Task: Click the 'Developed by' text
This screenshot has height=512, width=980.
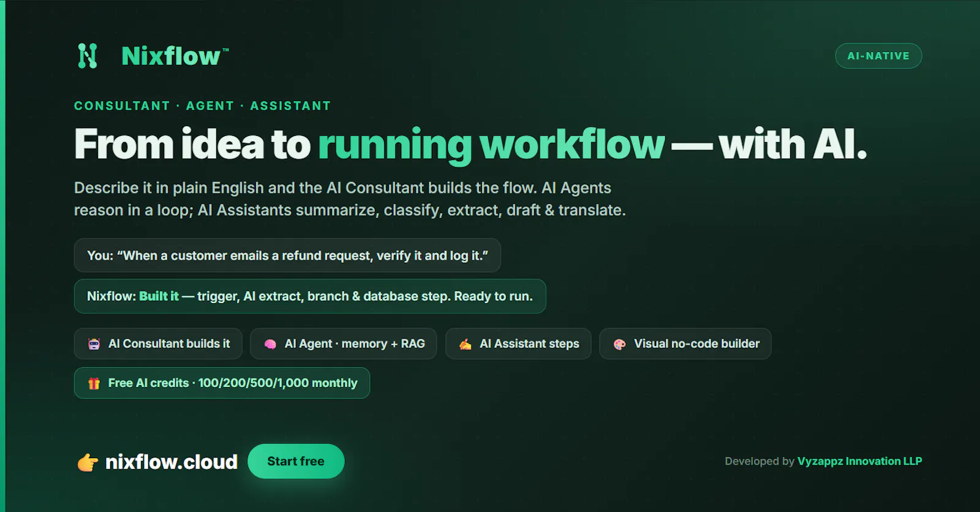Action: pos(759,461)
